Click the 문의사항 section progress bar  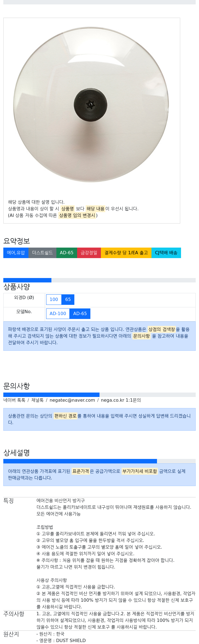coord(51,395)
